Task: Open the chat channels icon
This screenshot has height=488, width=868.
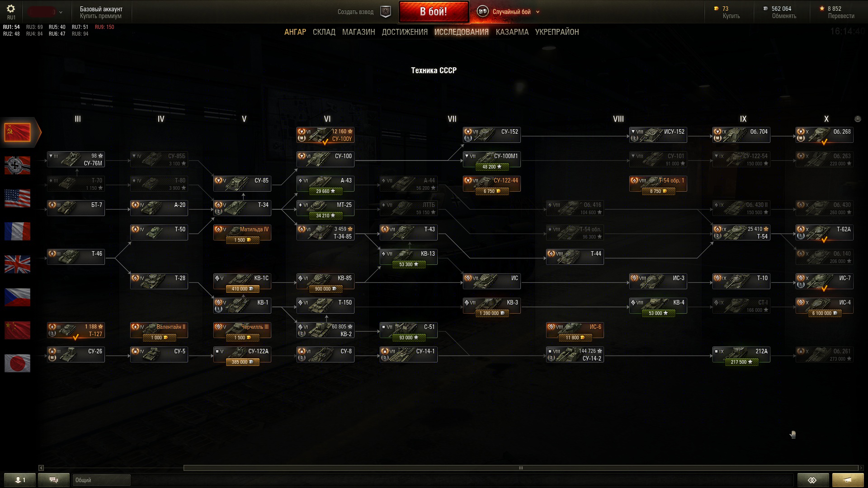Action: click(x=54, y=480)
